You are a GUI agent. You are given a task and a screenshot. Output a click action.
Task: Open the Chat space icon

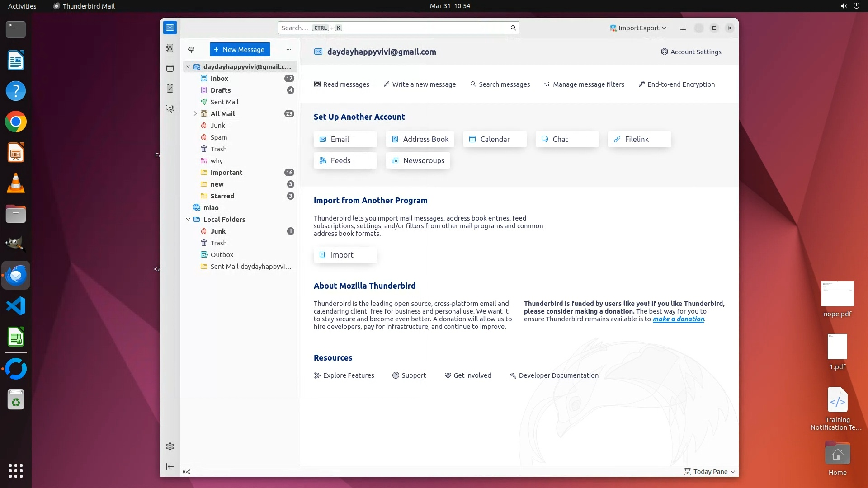(170, 109)
